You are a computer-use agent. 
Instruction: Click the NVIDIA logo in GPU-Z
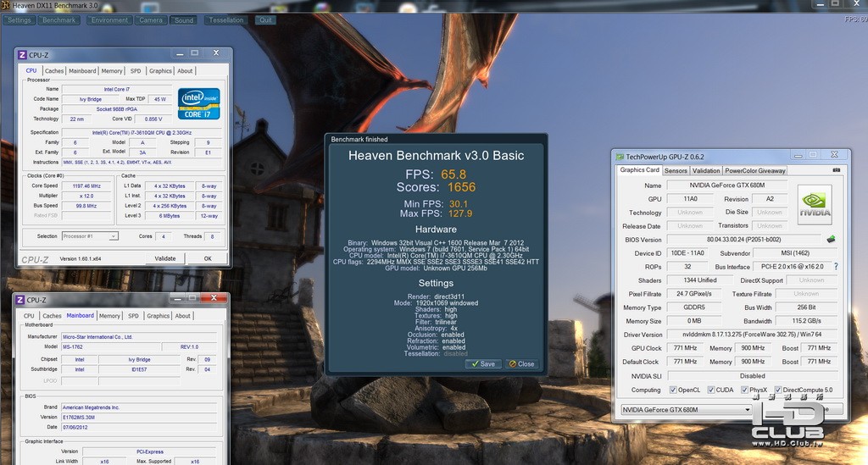click(x=815, y=205)
